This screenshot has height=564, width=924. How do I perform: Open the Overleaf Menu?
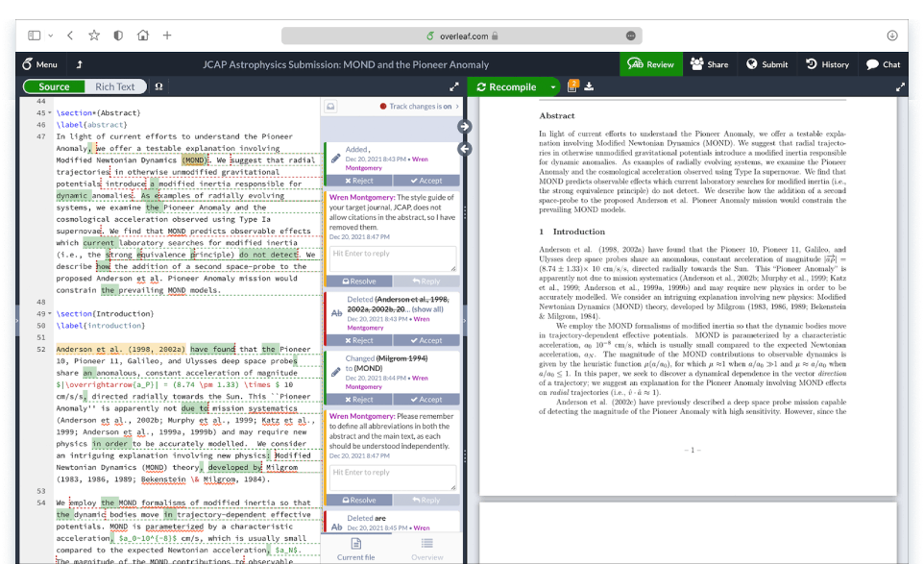click(x=40, y=64)
